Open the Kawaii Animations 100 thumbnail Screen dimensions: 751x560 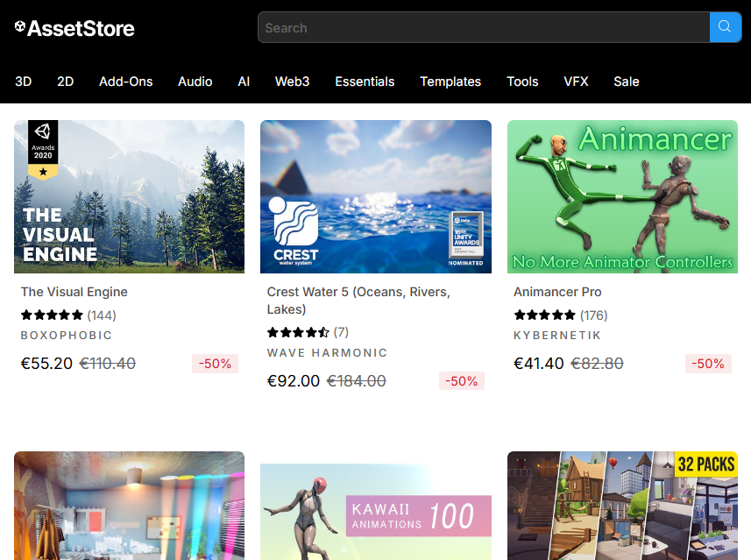click(375, 513)
